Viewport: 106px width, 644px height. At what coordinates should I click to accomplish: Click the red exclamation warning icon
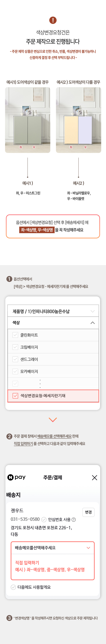pyautogui.click(x=53, y=20)
